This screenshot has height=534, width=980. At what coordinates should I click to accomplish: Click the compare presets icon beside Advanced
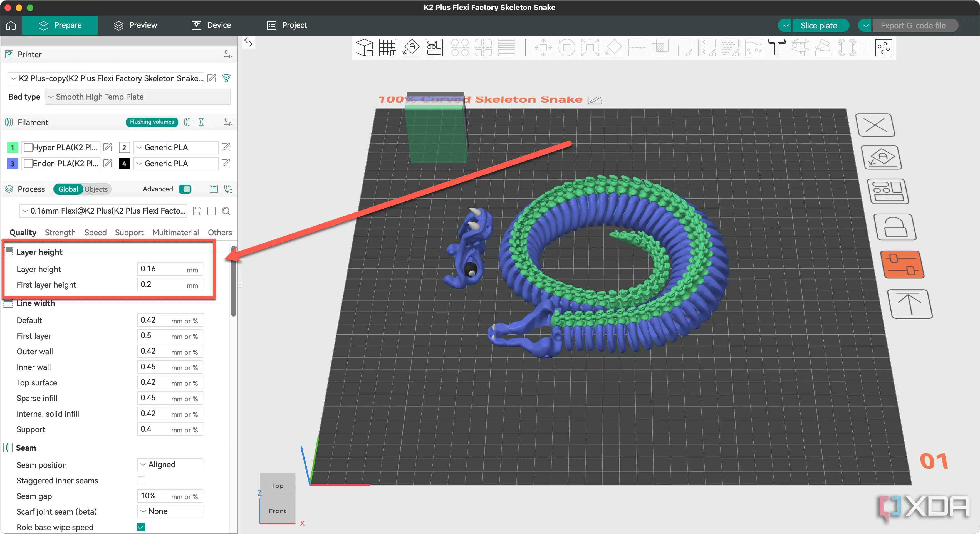tap(228, 189)
